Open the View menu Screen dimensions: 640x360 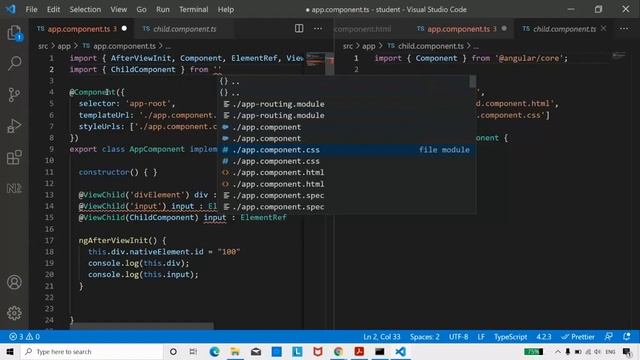[x=118, y=9]
